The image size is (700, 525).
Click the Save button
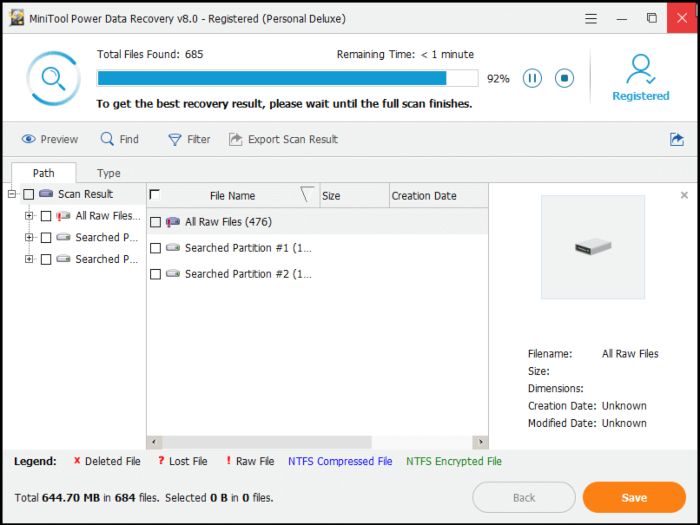(x=634, y=497)
